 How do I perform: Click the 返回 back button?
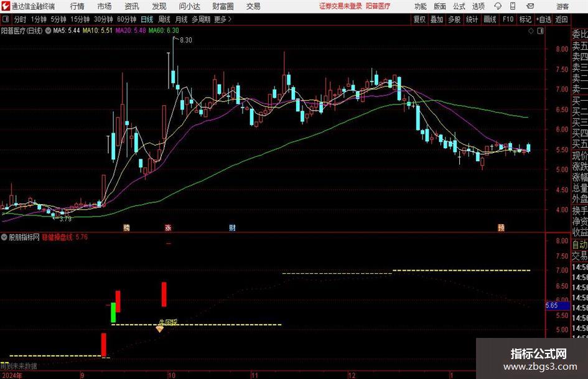pos(561,19)
